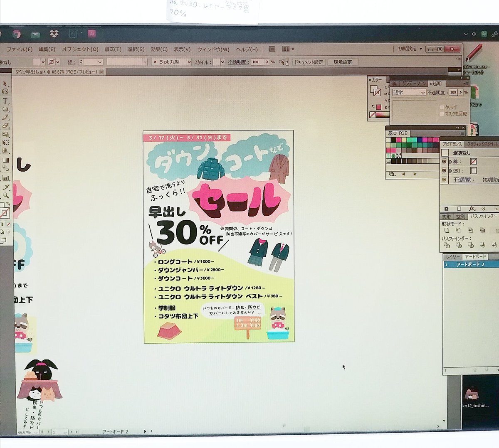Viewport: 499px width, 448px height.
Task: Select the Direct Selection arrow tool
Action: tap(5, 83)
